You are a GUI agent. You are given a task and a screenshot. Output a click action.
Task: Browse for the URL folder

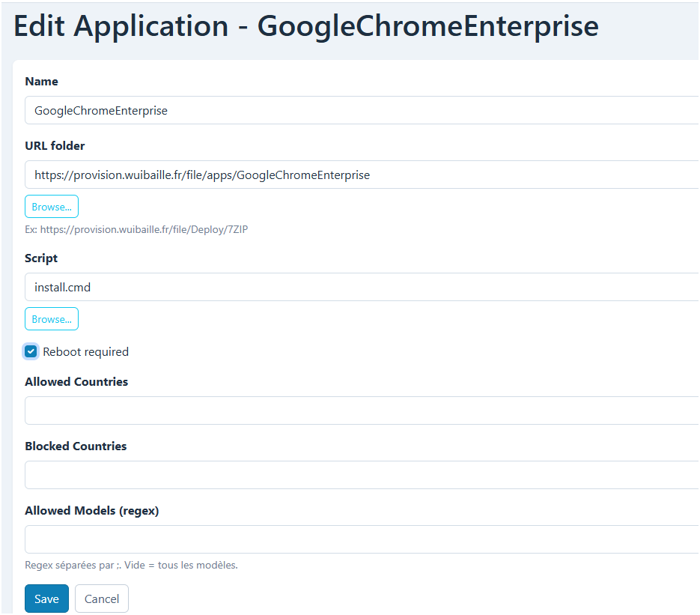coord(52,207)
